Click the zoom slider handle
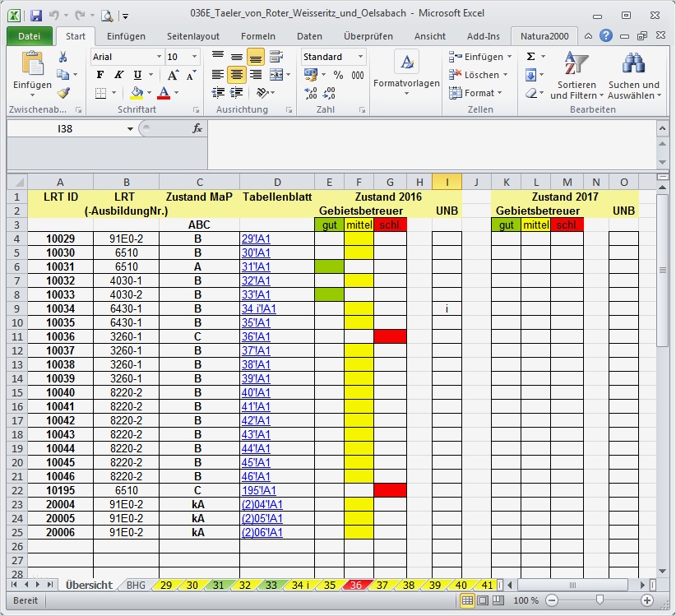Viewport: 676px width, 616px height. [600, 600]
